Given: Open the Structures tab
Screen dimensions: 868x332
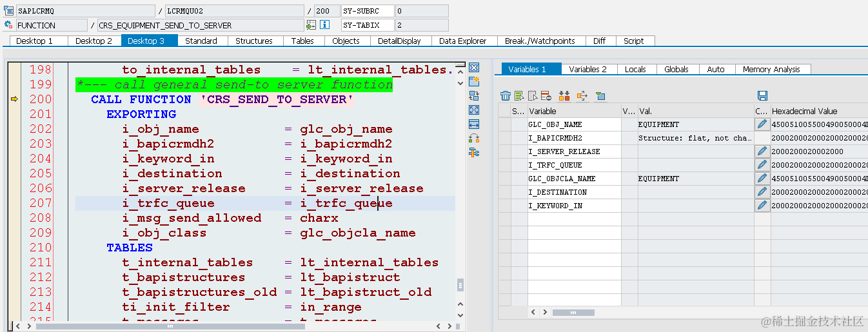Looking at the screenshot, I should 254,41.
